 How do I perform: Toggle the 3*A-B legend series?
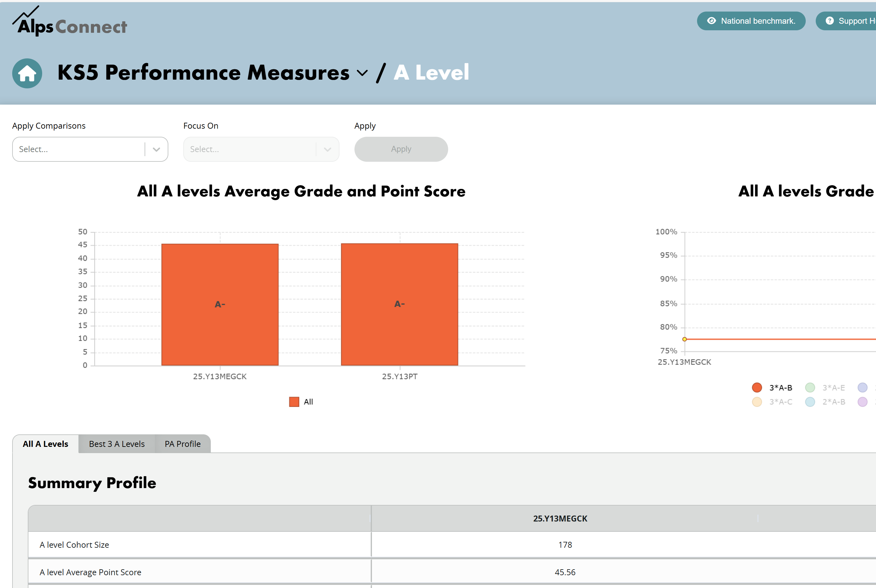pos(772,388)
